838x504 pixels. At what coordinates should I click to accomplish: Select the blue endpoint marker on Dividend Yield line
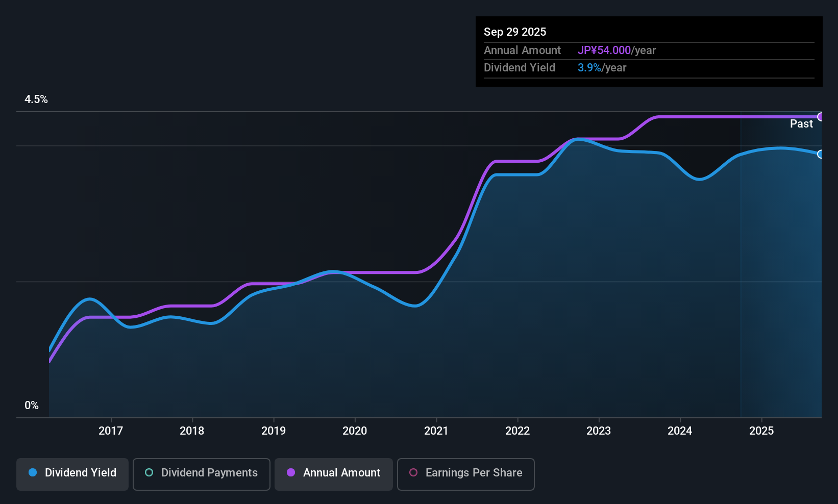[820, 154]
